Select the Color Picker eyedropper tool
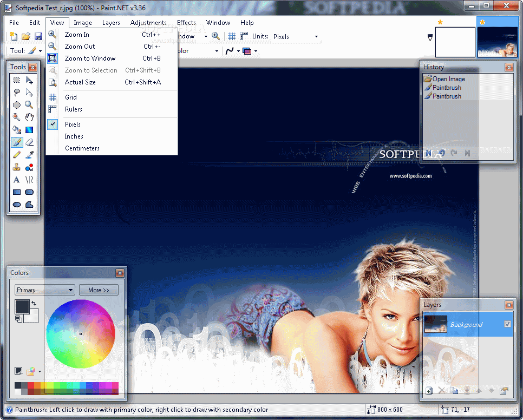Viewport: 523px width, 420px height. pyautogui.click(x=29, y=155)
